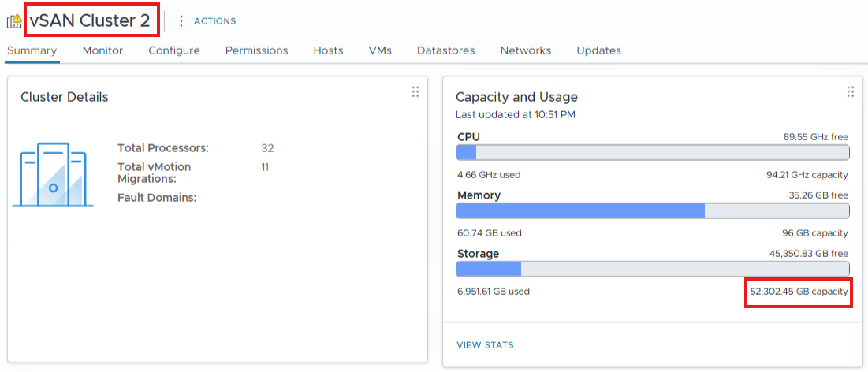868x372 pixels.
Task: Open the Datastores tab
Action: 445,50
